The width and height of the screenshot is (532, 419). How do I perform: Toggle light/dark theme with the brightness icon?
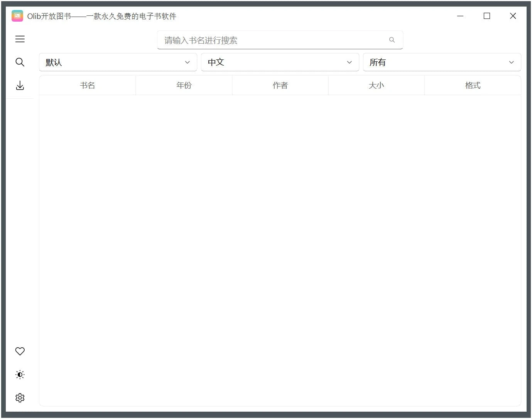tap(20, 374)
